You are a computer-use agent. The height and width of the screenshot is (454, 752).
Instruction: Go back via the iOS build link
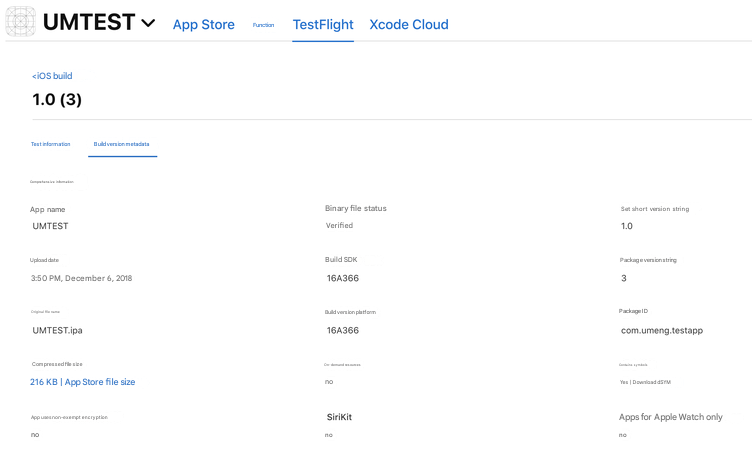(x=52, y=76)
